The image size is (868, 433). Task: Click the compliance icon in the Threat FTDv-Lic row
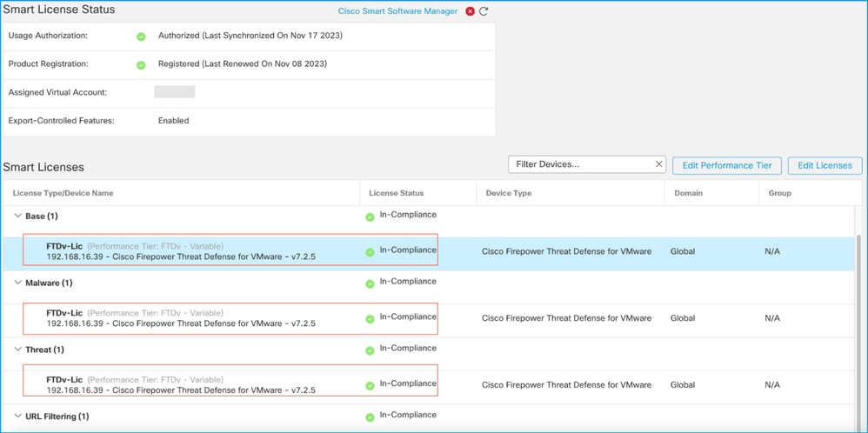pos(370,386)
